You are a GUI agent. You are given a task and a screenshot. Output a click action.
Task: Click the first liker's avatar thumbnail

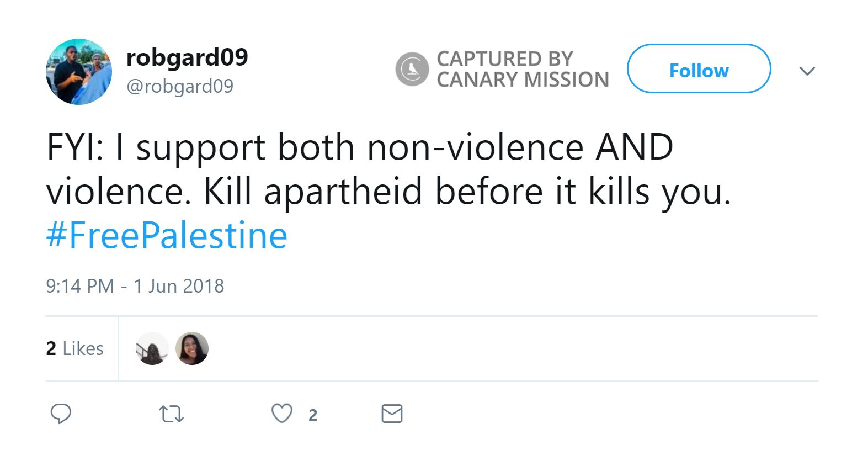click(151, 348)
